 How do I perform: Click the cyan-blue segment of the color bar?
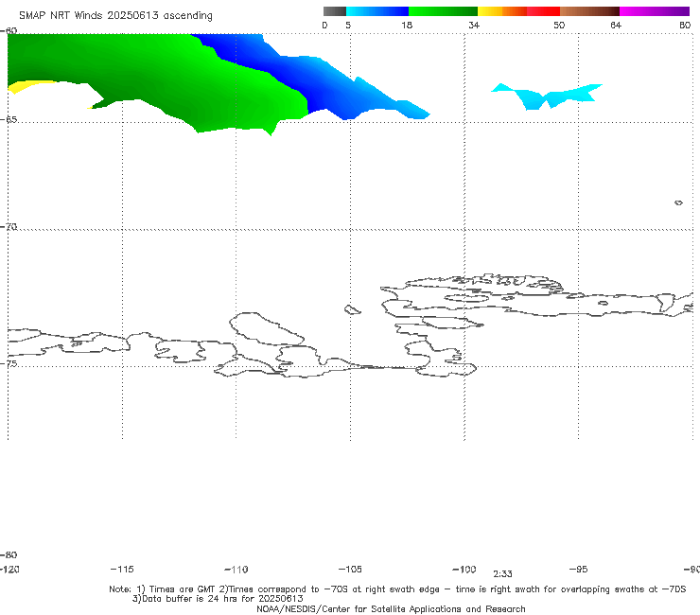377,11
